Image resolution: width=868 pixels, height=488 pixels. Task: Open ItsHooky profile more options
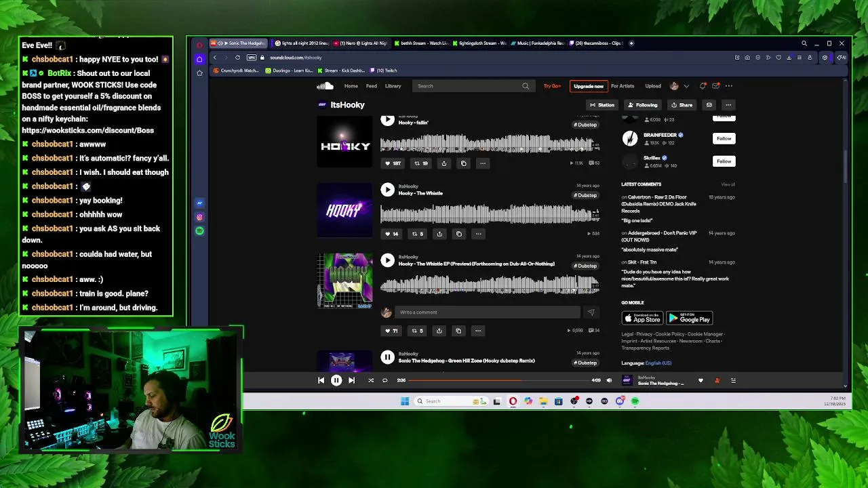click(728, 105)
